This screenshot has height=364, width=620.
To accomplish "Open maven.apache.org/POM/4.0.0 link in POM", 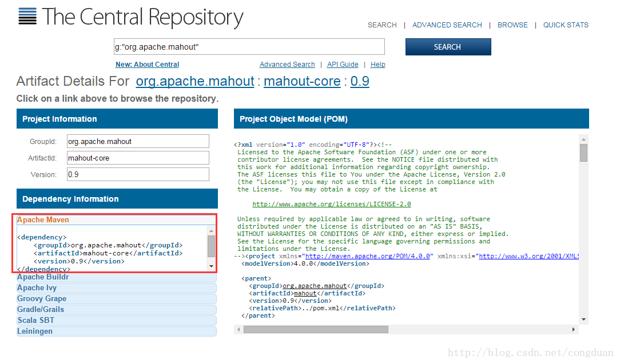I will point(368,256).
